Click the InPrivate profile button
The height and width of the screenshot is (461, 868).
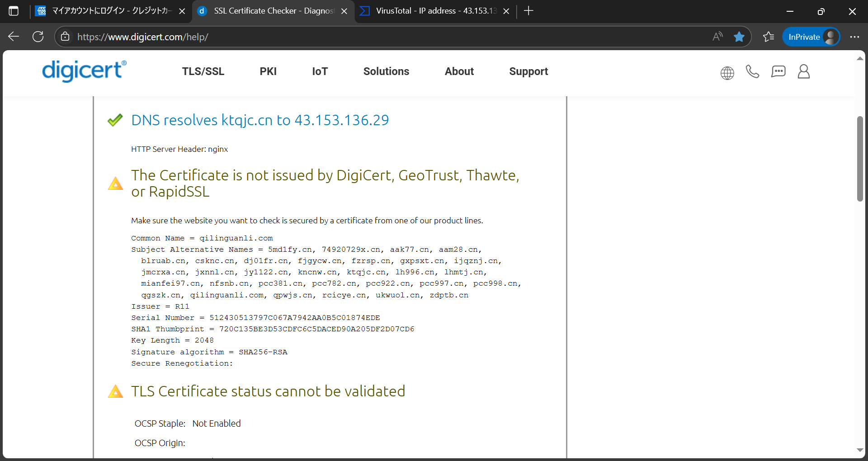[811, 37]
